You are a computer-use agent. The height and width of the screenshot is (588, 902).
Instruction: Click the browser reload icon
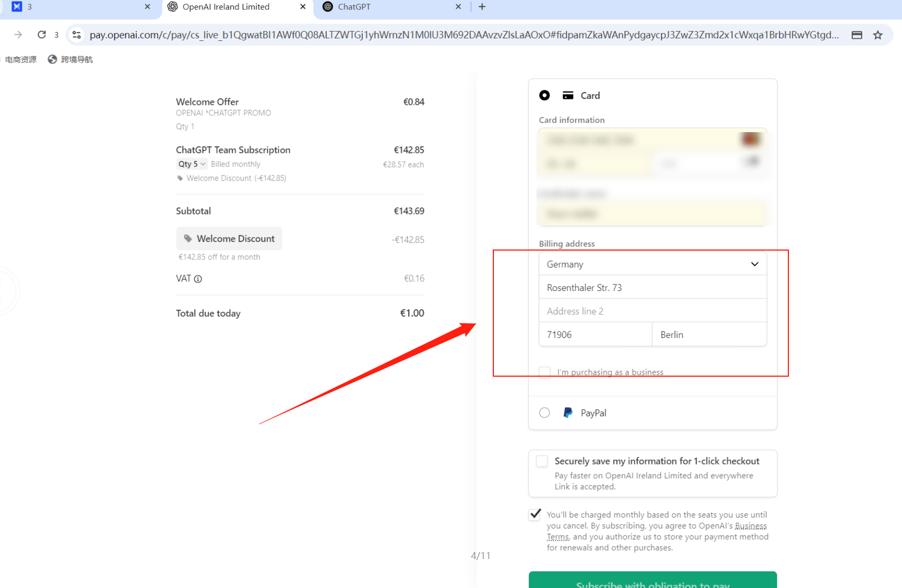pyautogui.click(x=42, y=35)
